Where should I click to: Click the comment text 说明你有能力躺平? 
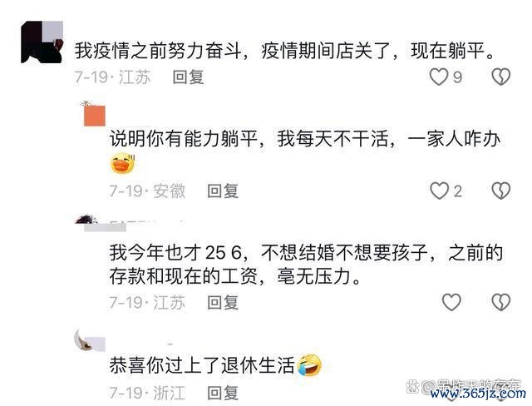(183, 139)
